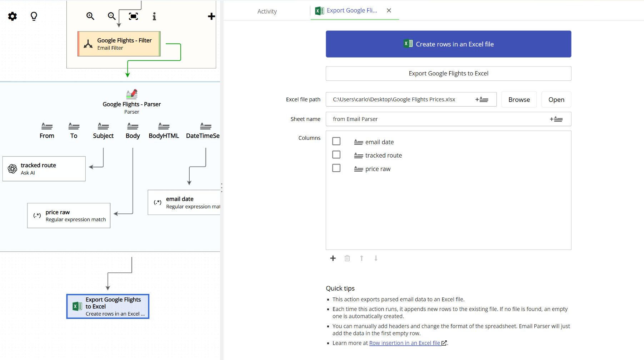The width and height of the screenshot is (644, 360).
Task: Select the Export Google Flights tab
Action: click(x=351, y=10)
